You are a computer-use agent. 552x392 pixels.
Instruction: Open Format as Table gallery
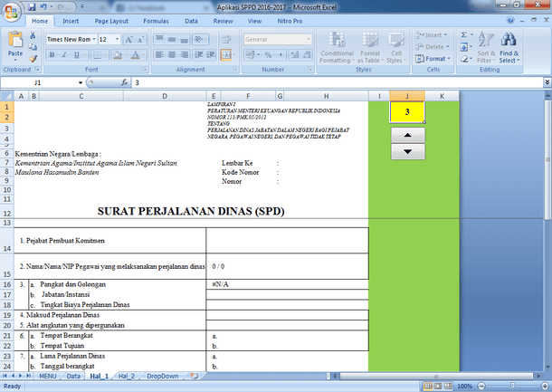tap(370, 48)
